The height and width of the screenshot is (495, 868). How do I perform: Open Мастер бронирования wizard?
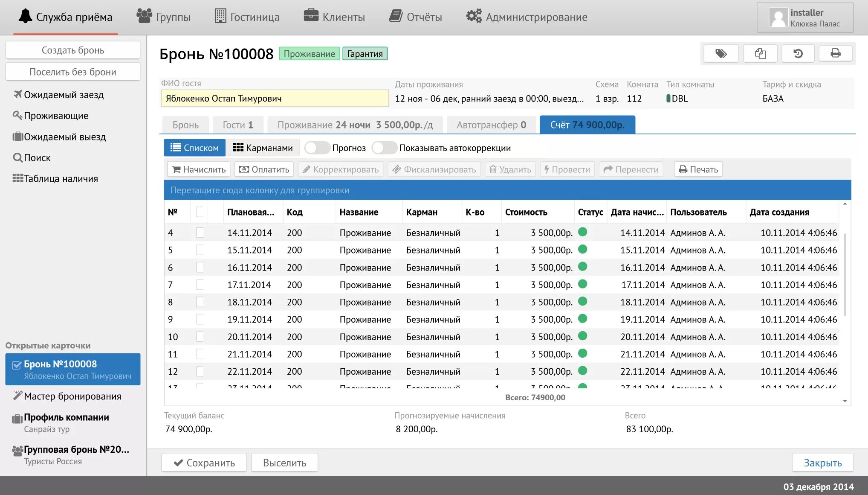[x=72, y=396]
